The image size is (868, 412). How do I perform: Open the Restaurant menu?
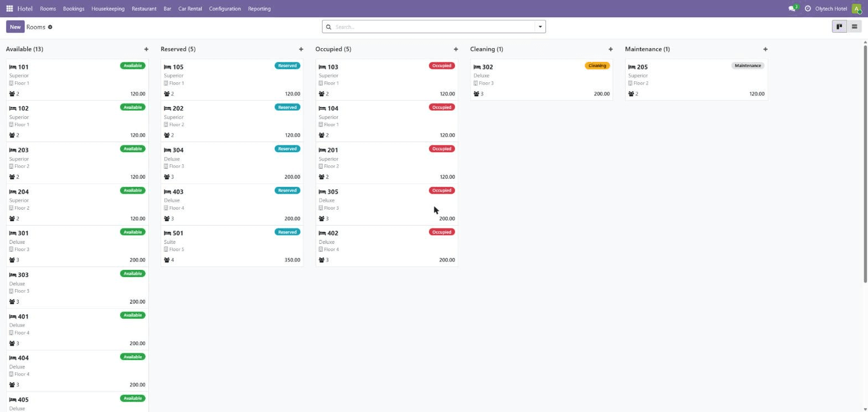pyautogui.click(x=144, y=9)
